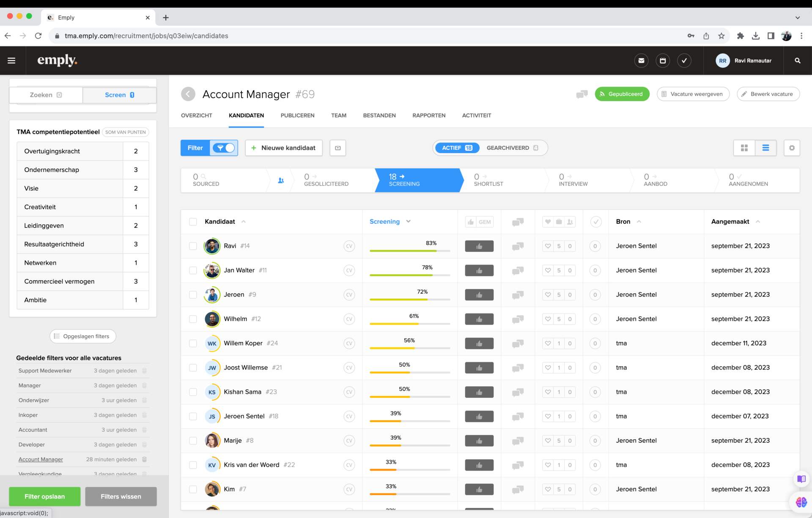812x518 pixels.
Task: Open comments icon for Jan Walter
Action: click(518, 270)
